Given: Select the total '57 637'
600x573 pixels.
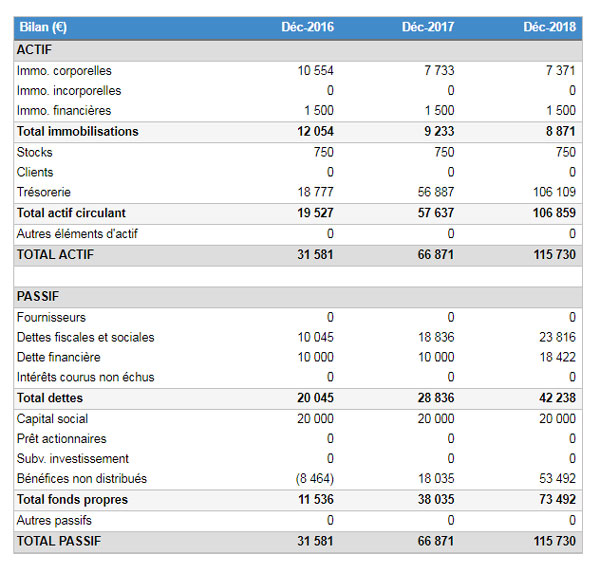Looking at the screenshot, I should (x=436, y=213).
